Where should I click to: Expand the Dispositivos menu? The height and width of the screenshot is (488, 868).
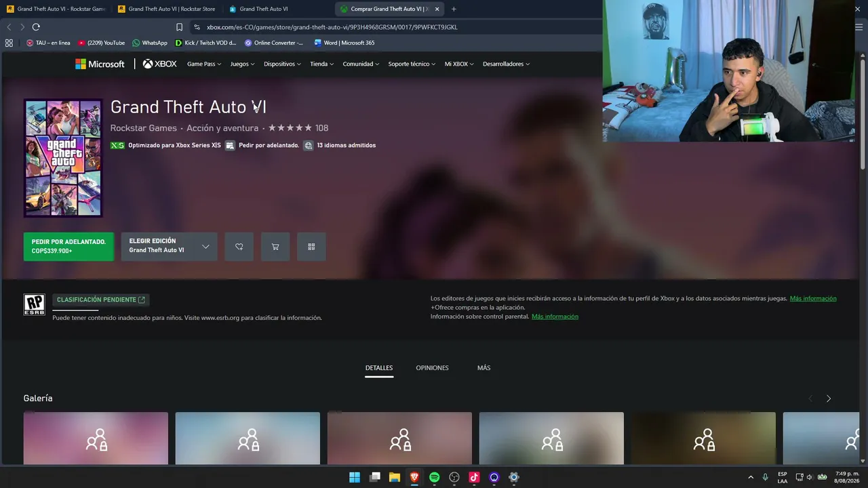pyautogui.click(x=282, y=64)
